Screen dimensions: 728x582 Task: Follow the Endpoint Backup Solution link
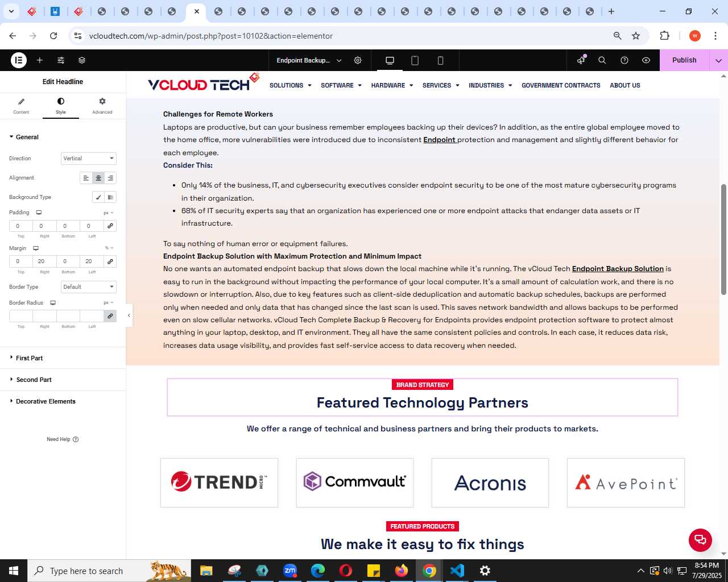coord(618,269)
